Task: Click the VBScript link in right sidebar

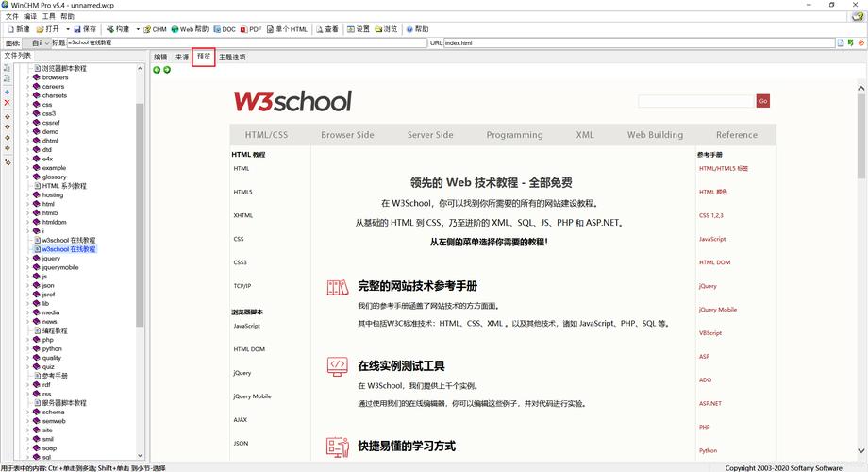Action: click(710, 333)
